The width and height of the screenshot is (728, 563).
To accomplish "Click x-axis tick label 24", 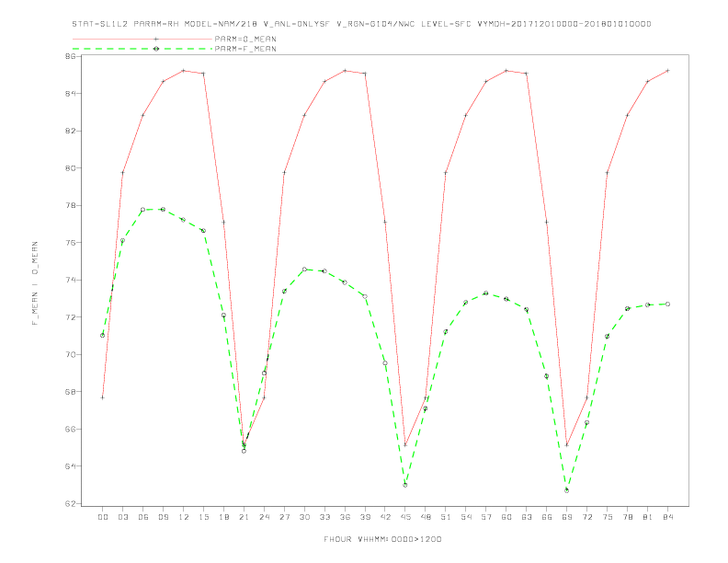I will click(x=264, y=517).
